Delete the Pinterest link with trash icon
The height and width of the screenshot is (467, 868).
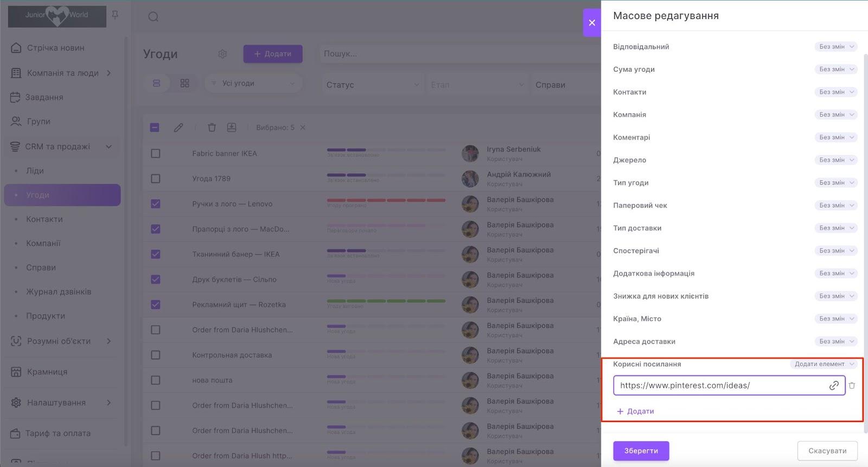pyautogui.click(x=852, y=386)
